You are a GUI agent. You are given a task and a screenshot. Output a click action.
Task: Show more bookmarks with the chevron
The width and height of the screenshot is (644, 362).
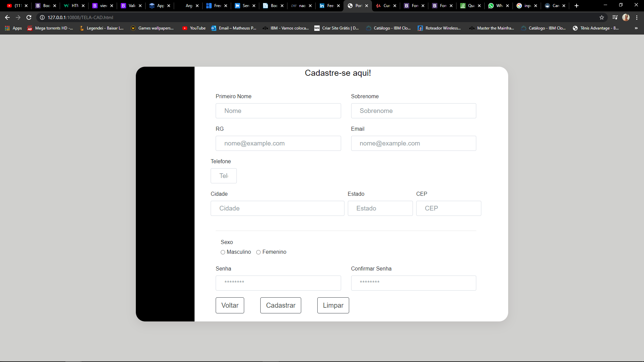coord(636,28)
